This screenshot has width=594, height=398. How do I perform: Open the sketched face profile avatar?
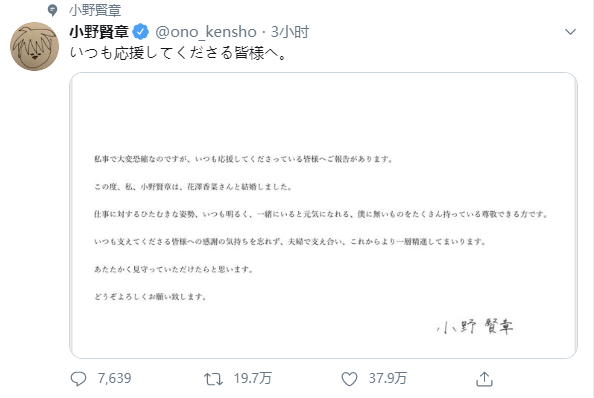pyautogui.click(x=34, y=46)
